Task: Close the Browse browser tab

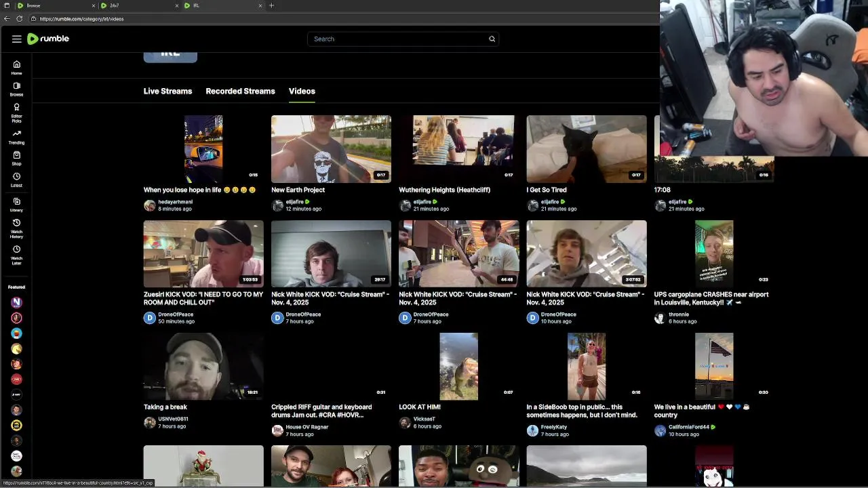Action: pos(94,5)
